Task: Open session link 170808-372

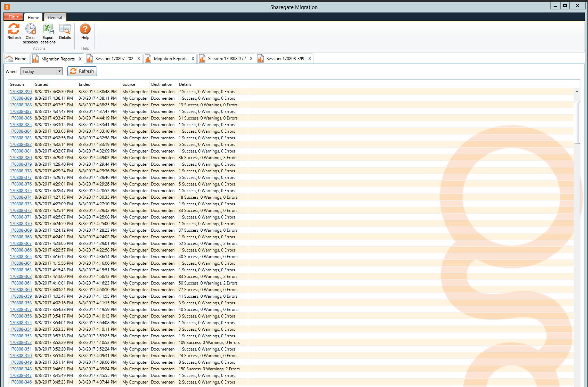Action: [21, 211]
